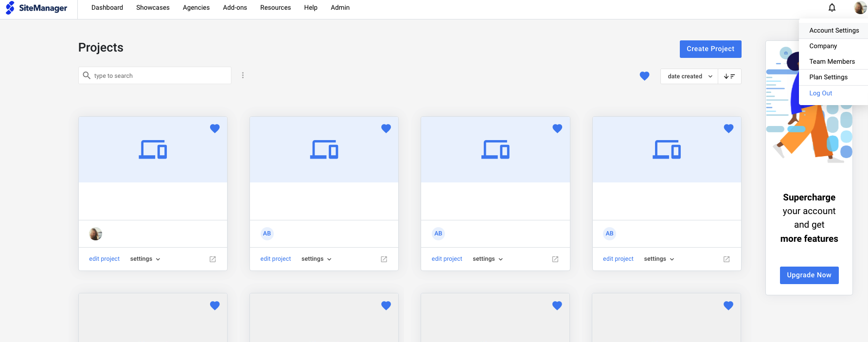Click devices icon on third project card
This screenshot has width=868, height=342.
pyautogui.click(x=496, y=149)
